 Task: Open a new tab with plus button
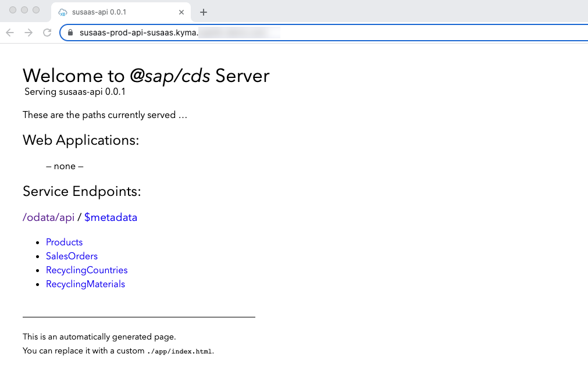click(203, 12)
